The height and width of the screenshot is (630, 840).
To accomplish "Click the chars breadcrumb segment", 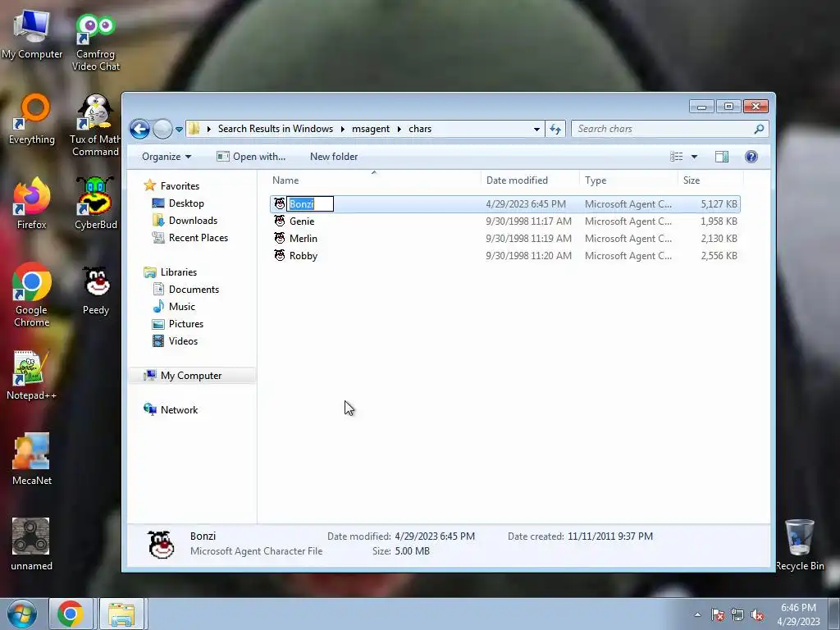I will click(420, 129).
